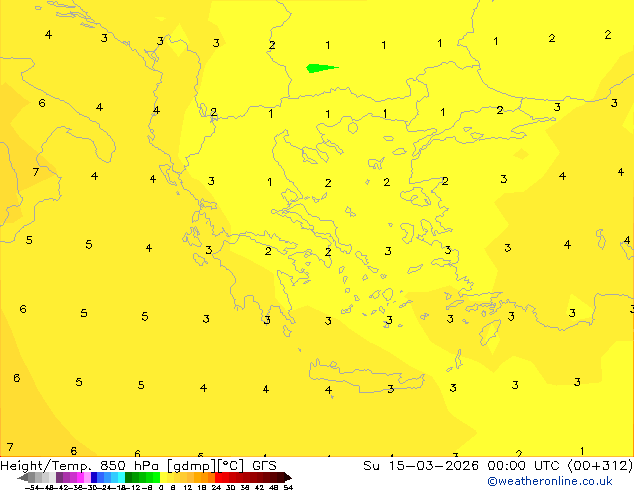The width and height of the screenshot is (634, 490).
Task: Select the magenta legend swatch
Action: pyautogui.click(x=80, y=478)
